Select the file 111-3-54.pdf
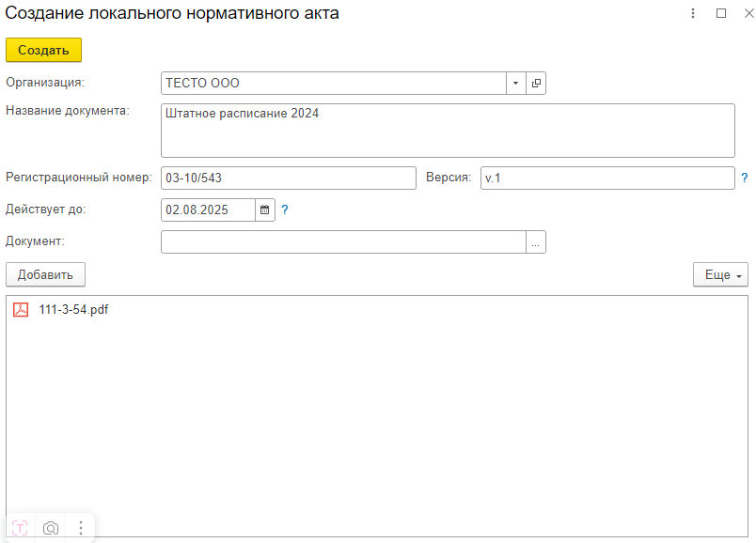756x543 pixels. coord(73,309)
